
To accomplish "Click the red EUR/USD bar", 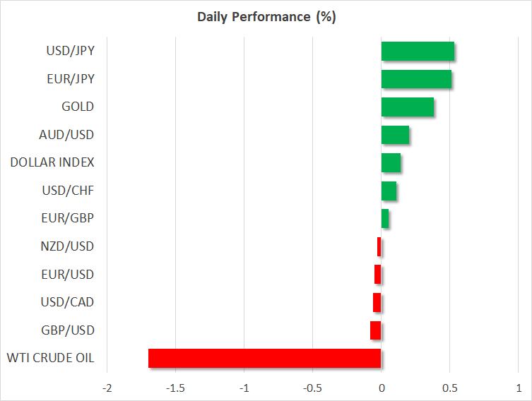I will point(378,275).
